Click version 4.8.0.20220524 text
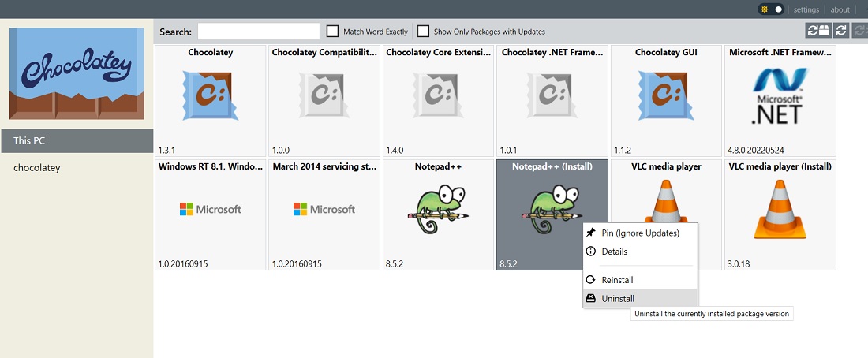The image size is (868, 358). (756, 150)
